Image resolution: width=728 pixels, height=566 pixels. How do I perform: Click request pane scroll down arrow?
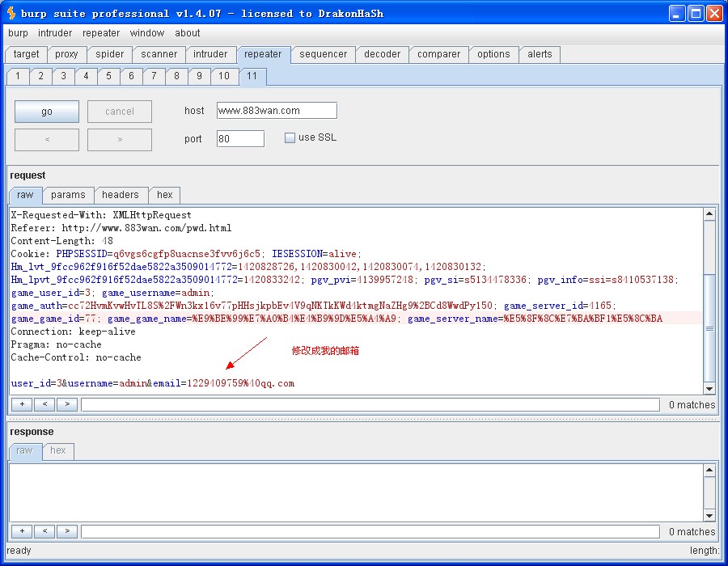click(709, 389)
